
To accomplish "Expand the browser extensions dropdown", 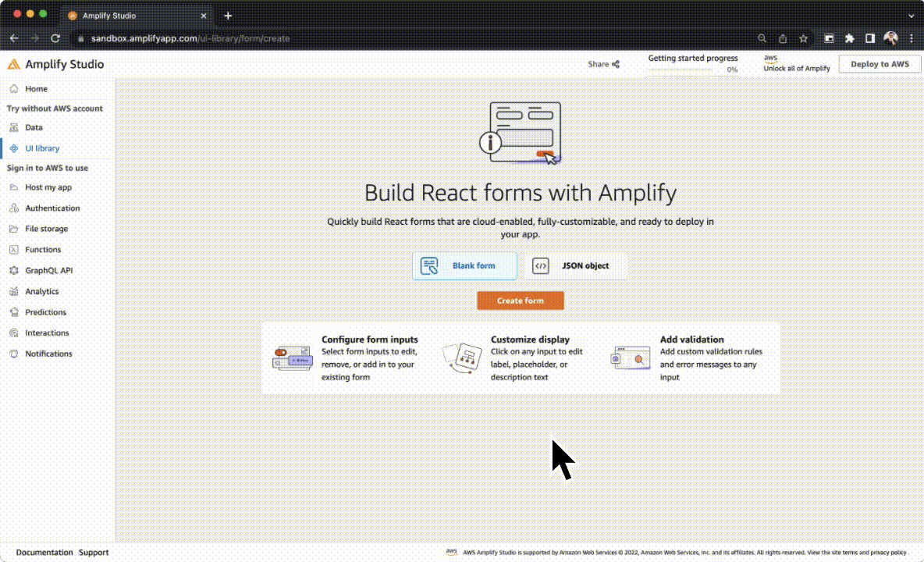I will pos(849,37).
